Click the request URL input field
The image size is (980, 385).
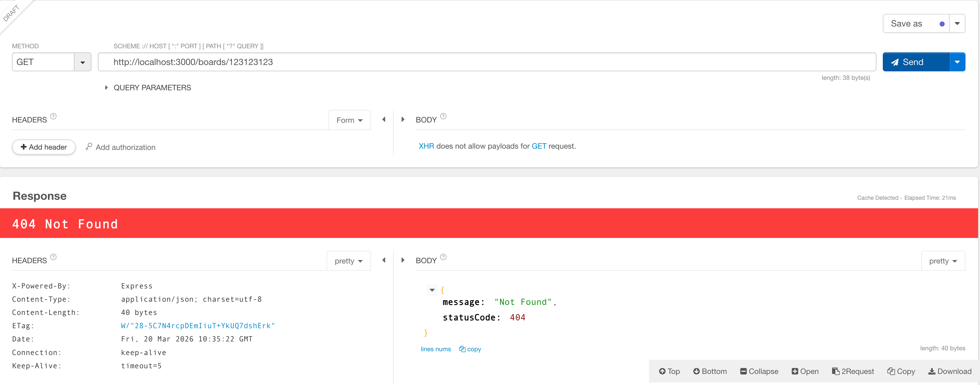pyautogui.click(x=486, y=62)
